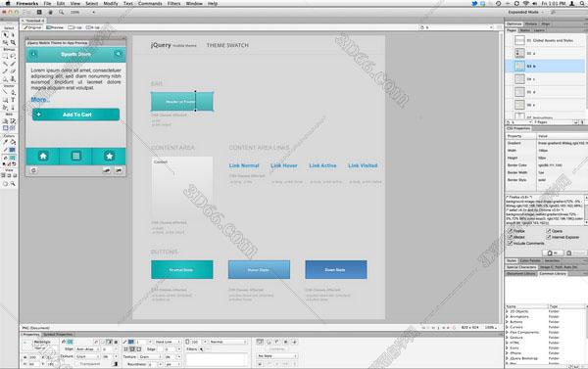Open the Expanded Mode workspace dropdown
Viewport: 588px width, 369px height.
click(x=526, y=12)
